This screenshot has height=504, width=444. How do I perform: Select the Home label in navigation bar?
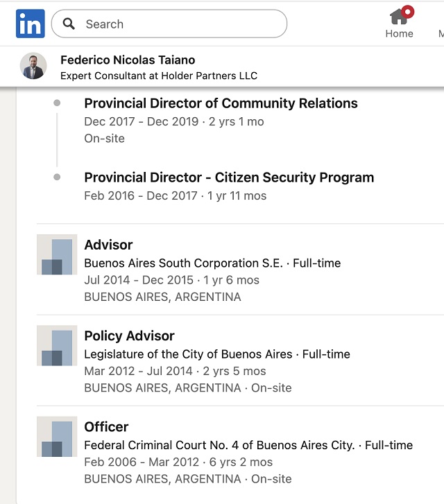[x=399, y=34]
